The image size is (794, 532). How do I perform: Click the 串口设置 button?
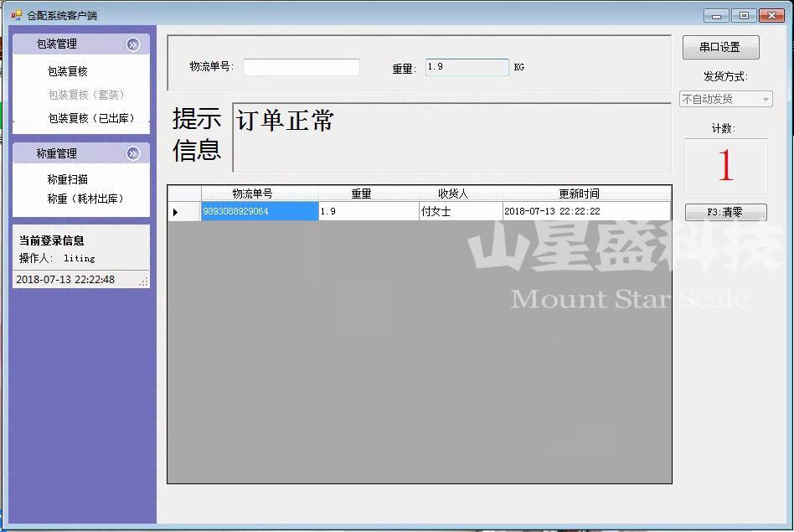(x=720, y=48)
